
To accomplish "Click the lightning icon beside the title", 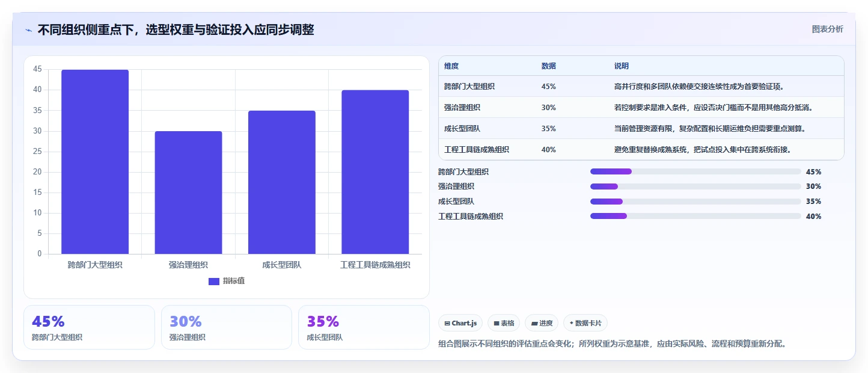I will [x=28, y=30].
